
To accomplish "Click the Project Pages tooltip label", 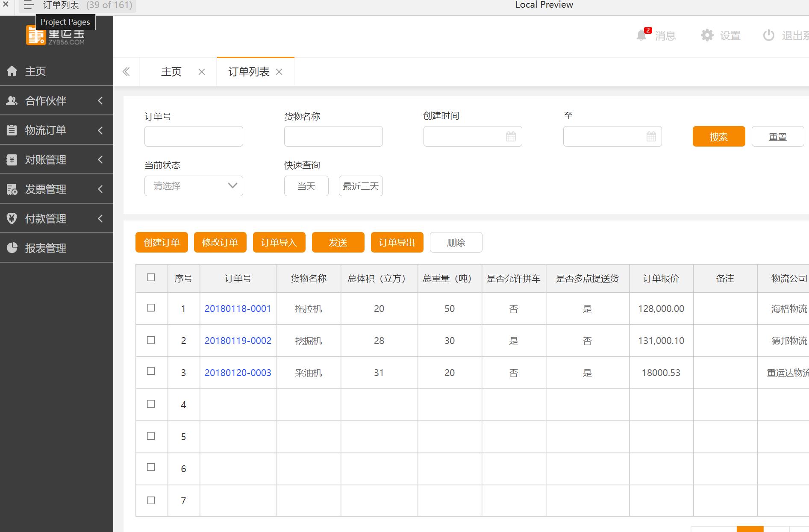I will pyautogui.click(x=65, y=22).
